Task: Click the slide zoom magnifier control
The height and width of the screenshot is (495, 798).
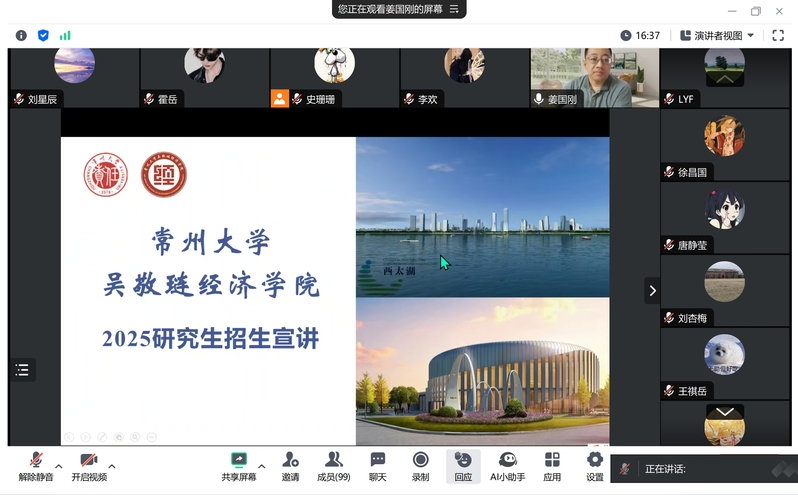Action: coord(135,437)
